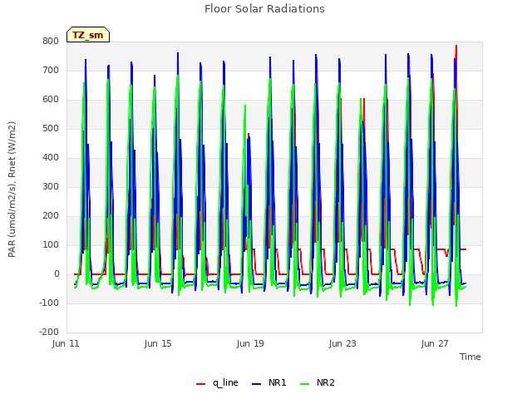Click the Jun 19 x-axis tick label
The width and height of the screenshot is (532, 399).
click(250, 343)
